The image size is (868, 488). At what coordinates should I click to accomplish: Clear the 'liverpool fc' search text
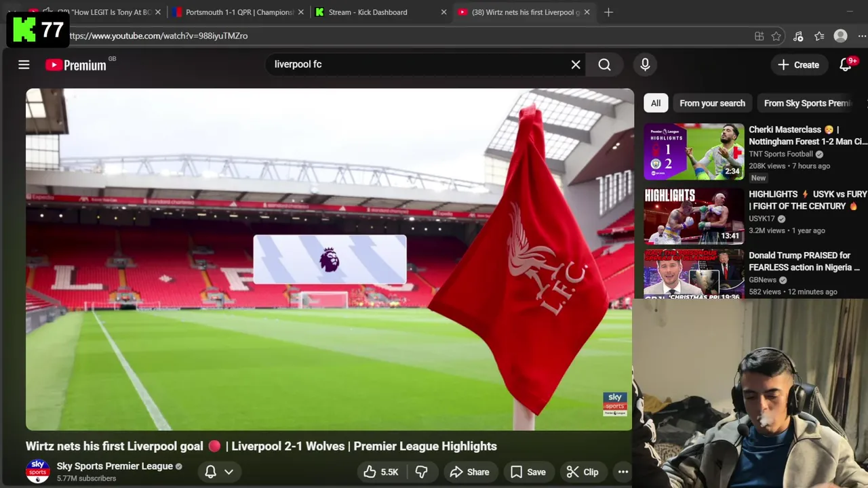pyautogui.click(x=576, y=64)
